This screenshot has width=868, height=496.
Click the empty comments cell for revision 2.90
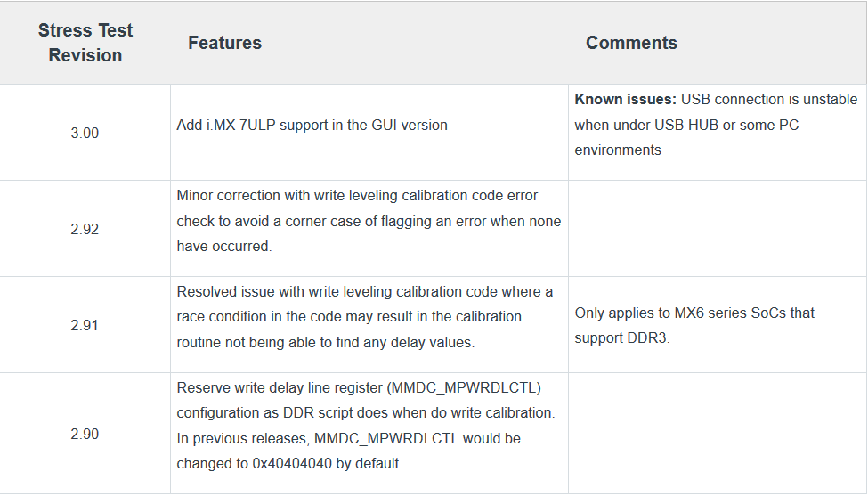[x=718, y=434]
